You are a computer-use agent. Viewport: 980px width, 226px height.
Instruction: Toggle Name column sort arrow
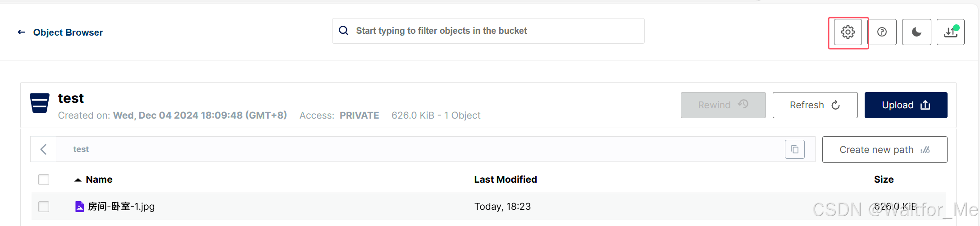point(78,180)
